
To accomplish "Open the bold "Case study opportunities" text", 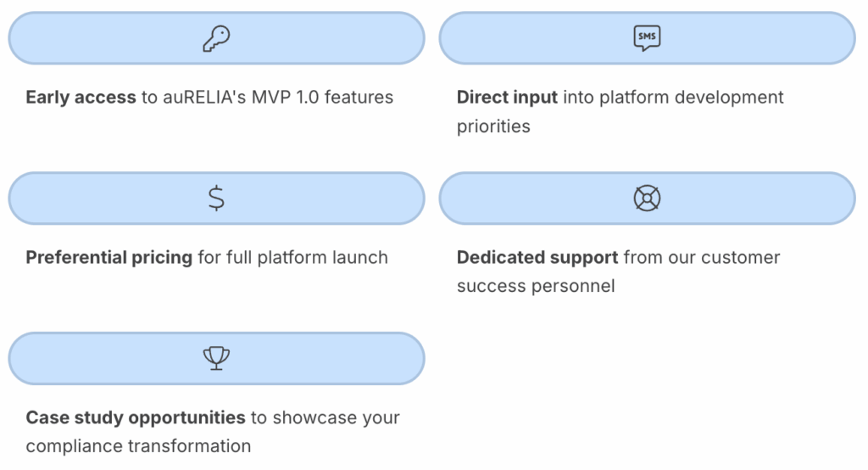I will 136,417.
